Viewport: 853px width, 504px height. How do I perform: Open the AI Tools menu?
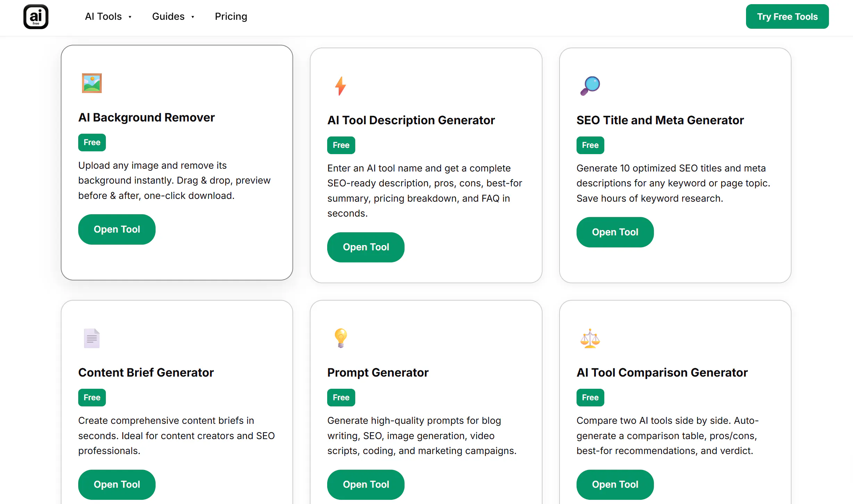103,17
